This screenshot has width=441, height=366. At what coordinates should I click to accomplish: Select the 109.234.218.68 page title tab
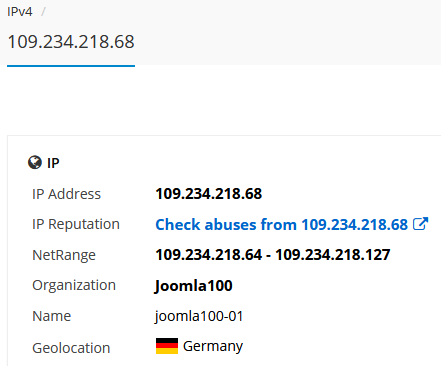click(x=71, y=42)
